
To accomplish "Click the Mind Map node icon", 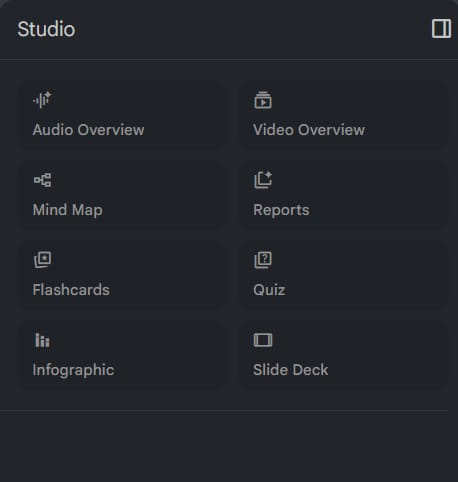I will tap(42, 180).
